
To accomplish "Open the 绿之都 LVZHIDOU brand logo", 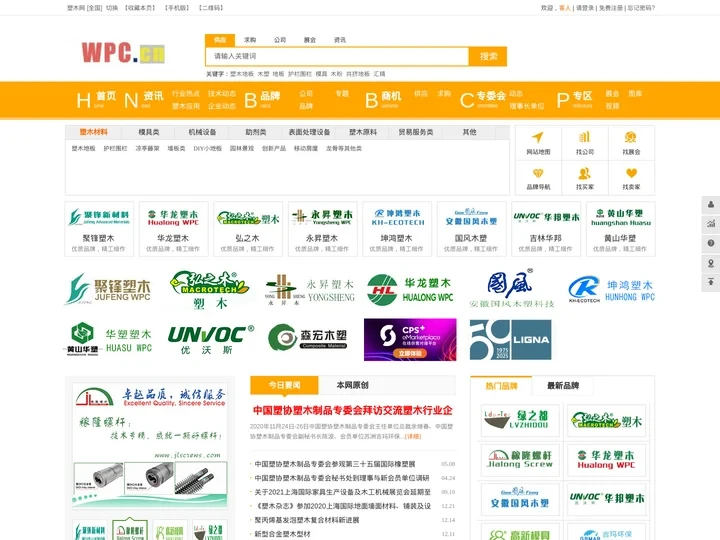I will coord(520,420).
